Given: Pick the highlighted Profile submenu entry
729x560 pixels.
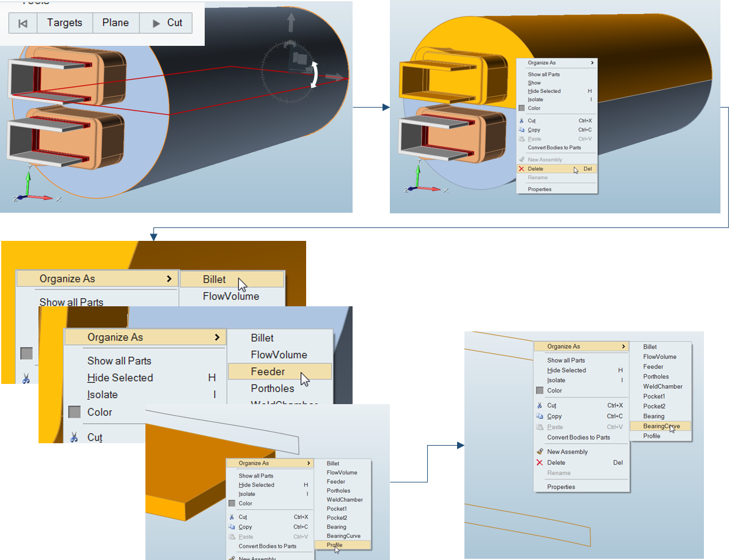Looking at the screenshot, I should pyautogui.click(x=335, y=545).
